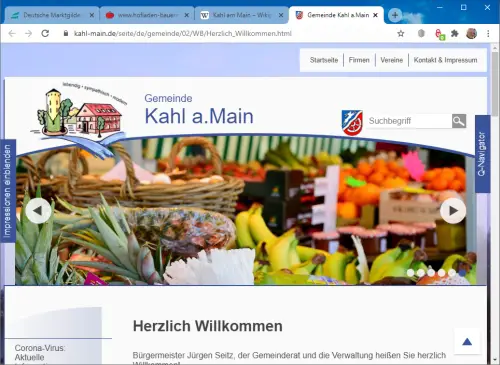Open the Extensions puzzle-piece menu
Viewport: 500px width, 365px height.
click(455, 33)
